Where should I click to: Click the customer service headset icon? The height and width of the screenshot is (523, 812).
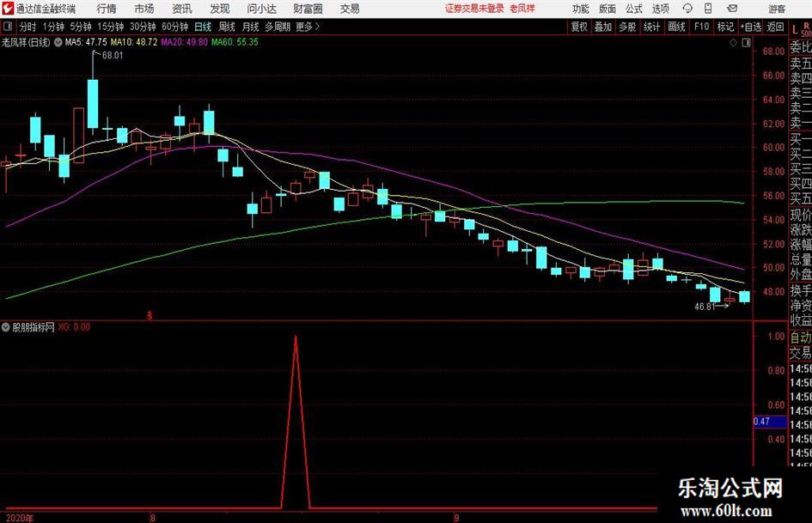pos(687,9)
